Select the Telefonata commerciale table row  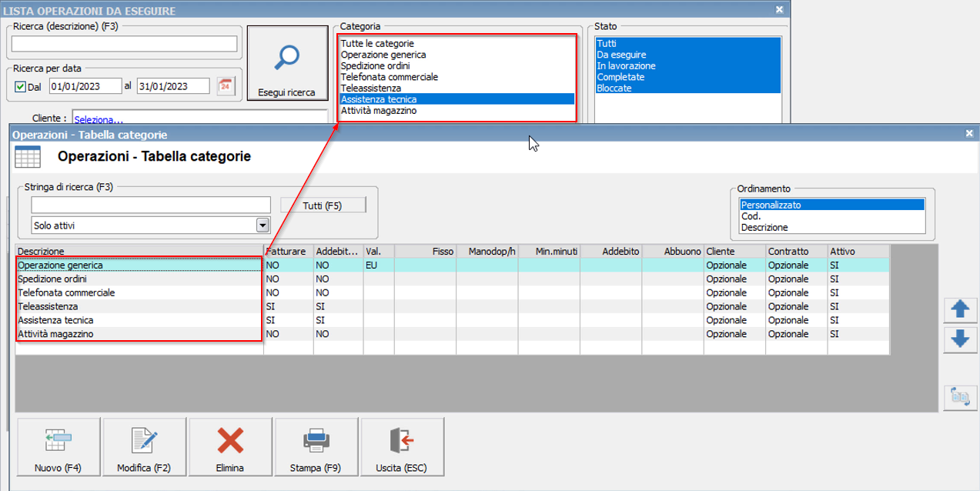[66, 292]
